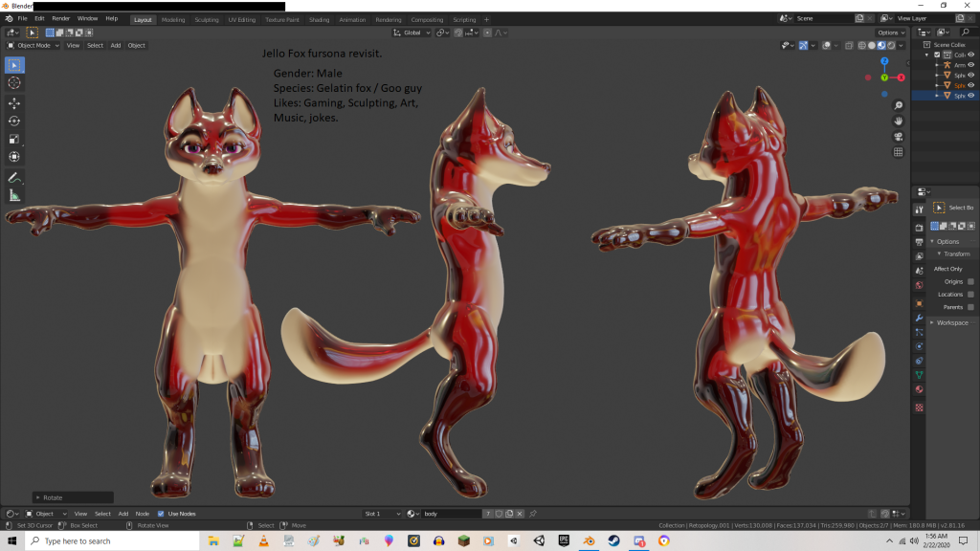Activate the Measure tool
This screenshot has height=551, width=980.
pos(14,196)
